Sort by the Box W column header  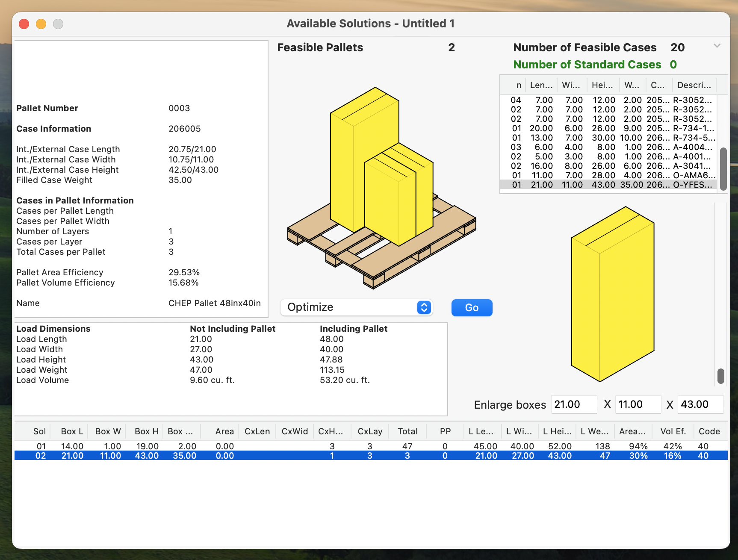tap(108, 431)
